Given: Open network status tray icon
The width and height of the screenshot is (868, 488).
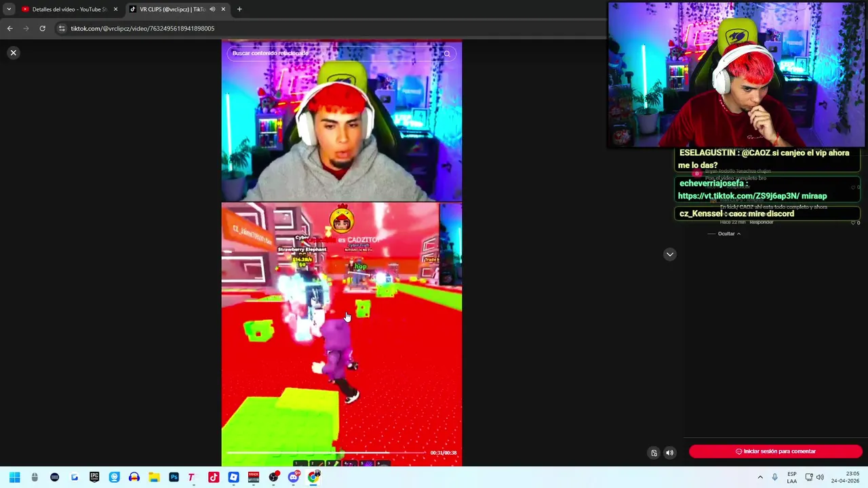Looking at the screenshot, I should (809, 477).
